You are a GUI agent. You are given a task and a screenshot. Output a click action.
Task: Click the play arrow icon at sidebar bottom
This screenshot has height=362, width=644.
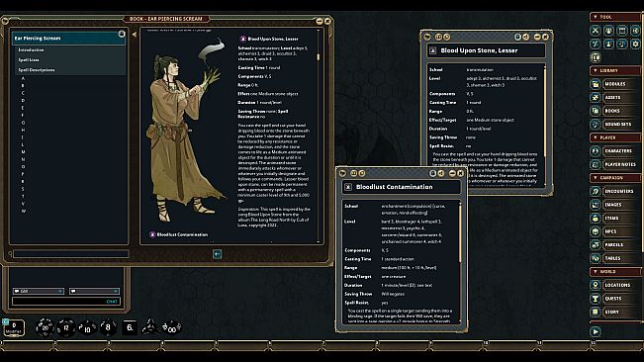[596, 331]
